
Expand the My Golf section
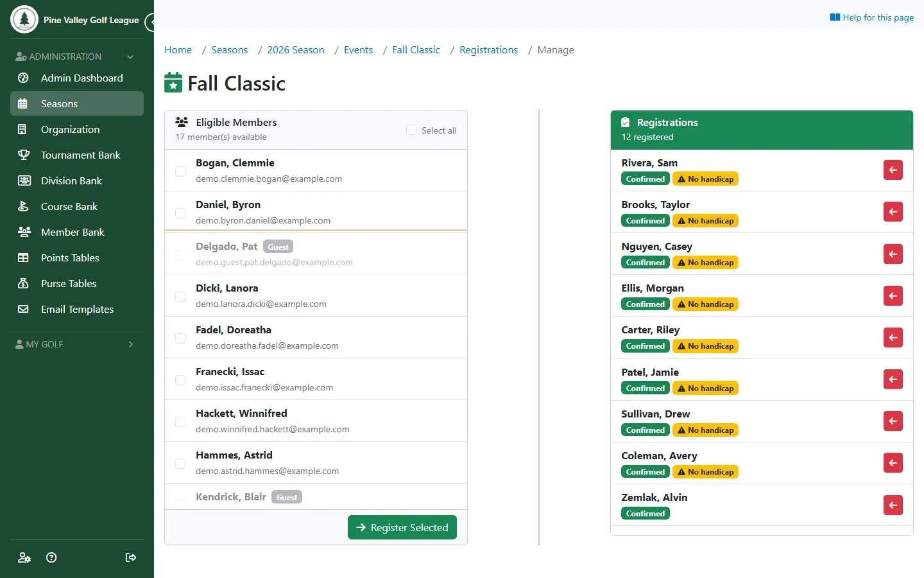pyautogui.click(x=77, y=344)
